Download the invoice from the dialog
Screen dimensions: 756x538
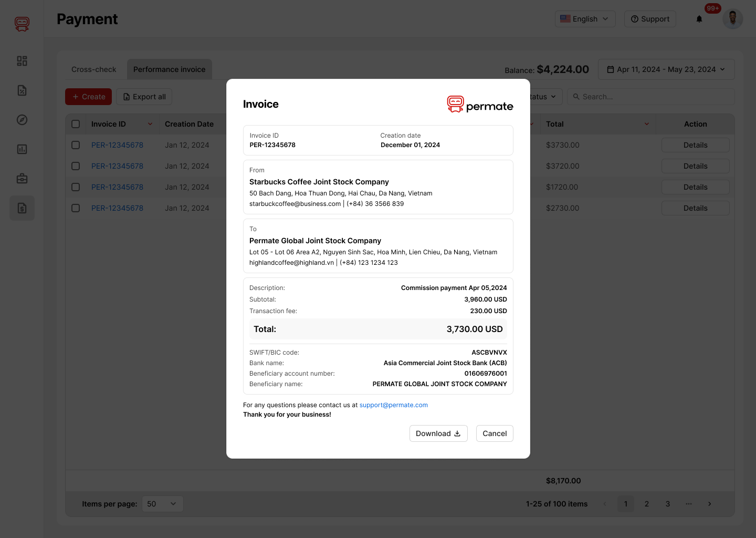[438, 433]
